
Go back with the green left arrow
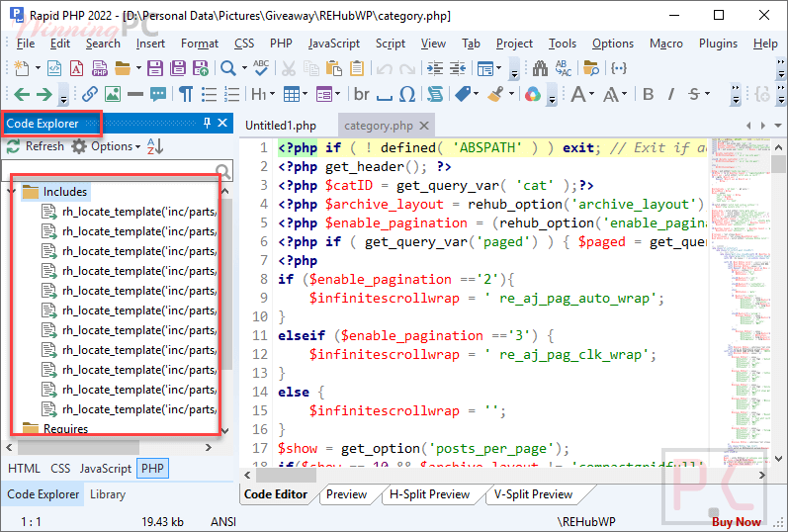[x=22, y=94]
